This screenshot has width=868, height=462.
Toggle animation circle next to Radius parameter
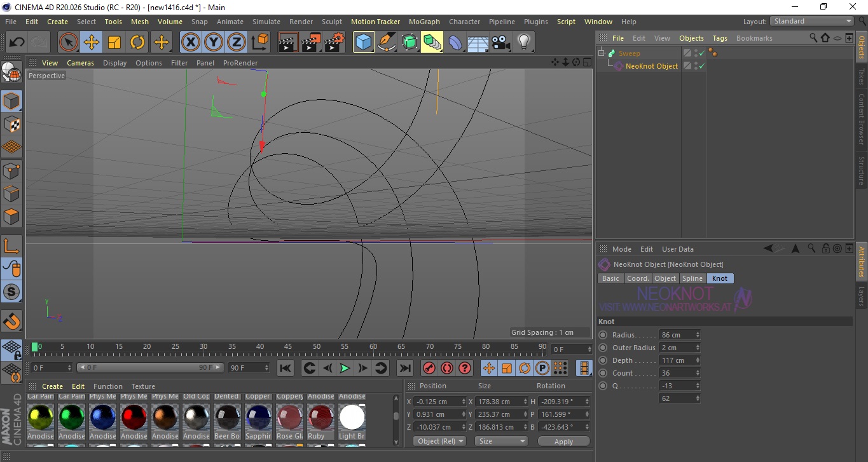pyautogui.click(x=603, y=335)
